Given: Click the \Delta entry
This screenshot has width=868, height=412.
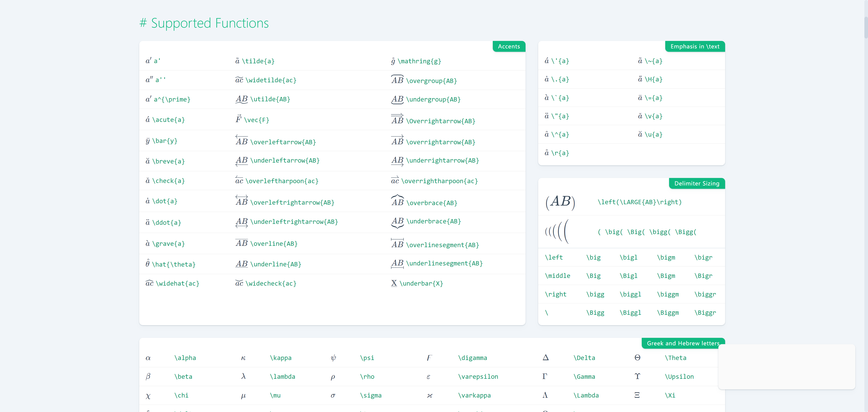Looking at the screenshot, I should coord(584,358).
